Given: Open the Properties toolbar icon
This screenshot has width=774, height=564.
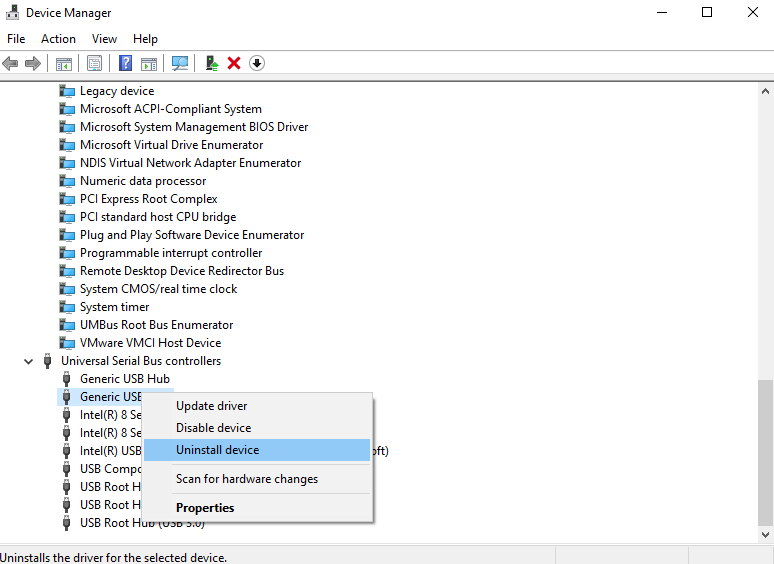Looking at the screenshot, I should point(94,63).
